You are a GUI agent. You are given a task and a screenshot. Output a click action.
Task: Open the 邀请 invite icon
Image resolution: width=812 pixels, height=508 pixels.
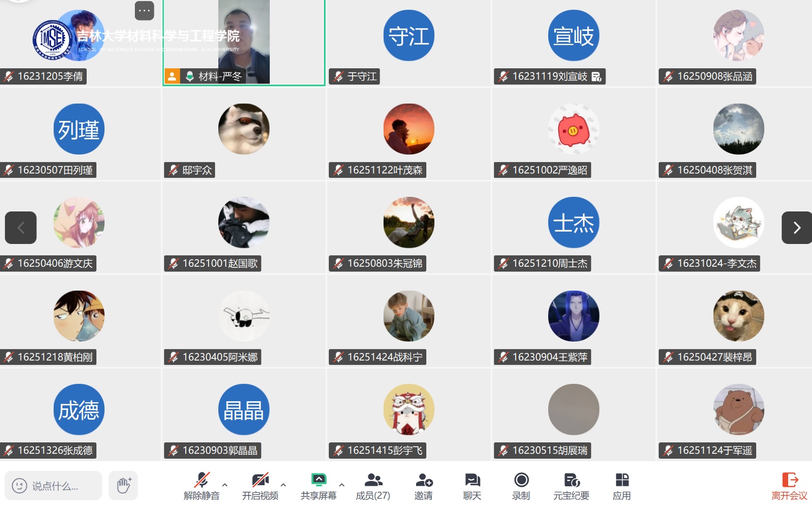424,486
